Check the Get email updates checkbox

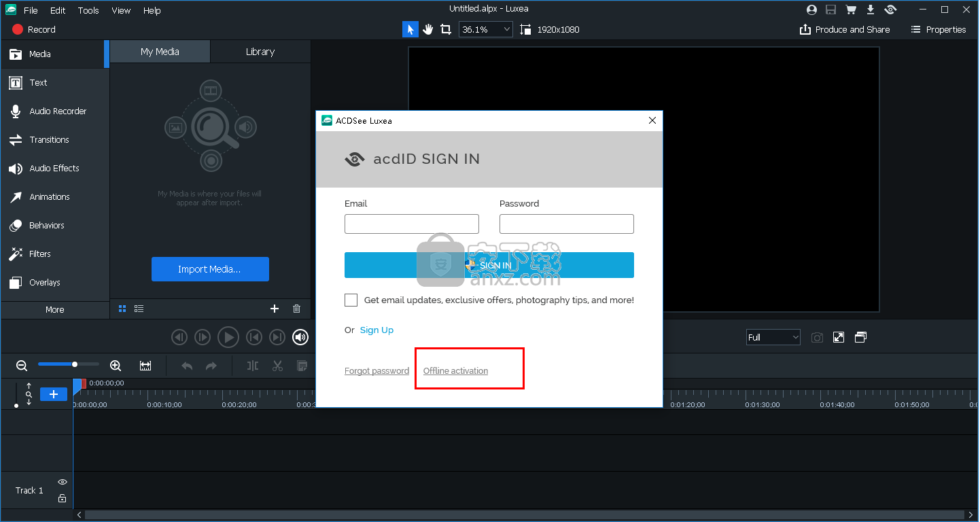(351, 300)
